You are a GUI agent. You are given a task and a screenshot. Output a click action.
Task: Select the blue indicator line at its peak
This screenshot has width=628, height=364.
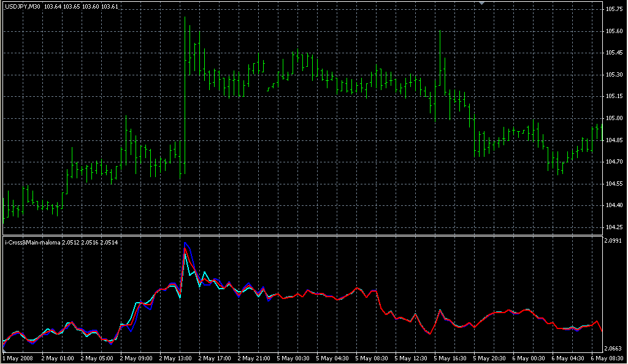click(186, 243)
